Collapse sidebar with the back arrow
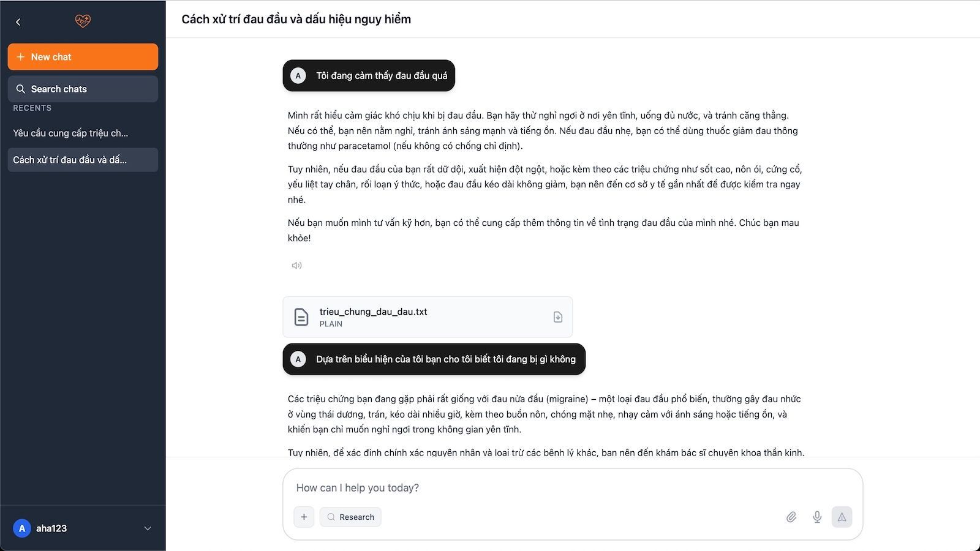The image size is (980, 551). click(18, 22)
